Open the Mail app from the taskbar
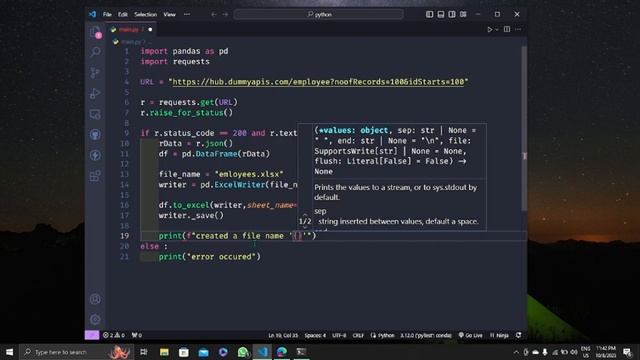Screen dimensions: 640x360 203,352
